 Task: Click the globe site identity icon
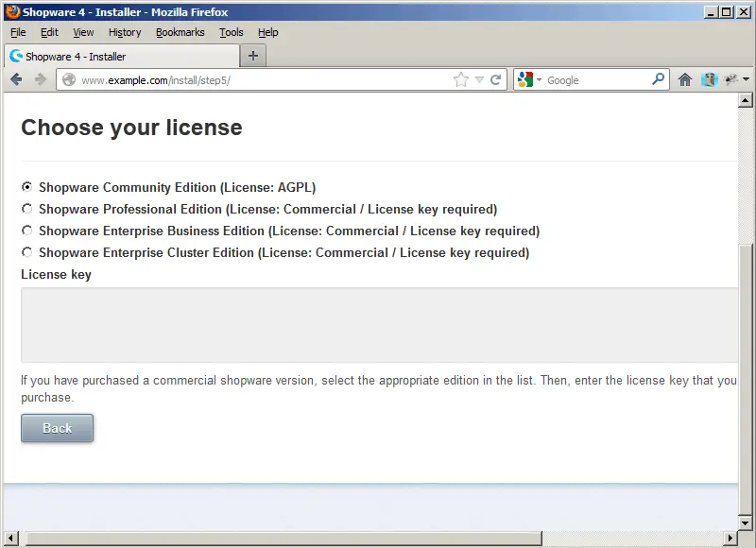click(69, 79)
